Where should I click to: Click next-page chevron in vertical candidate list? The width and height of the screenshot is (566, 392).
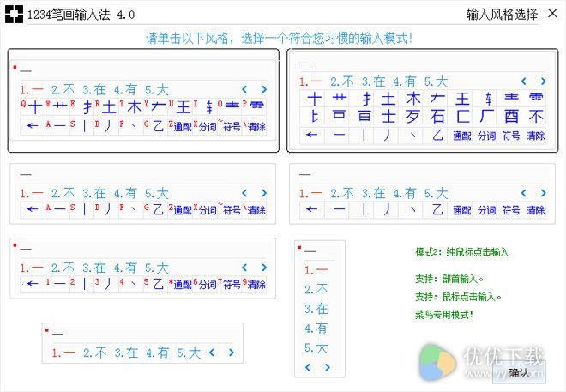click(327, 367)
